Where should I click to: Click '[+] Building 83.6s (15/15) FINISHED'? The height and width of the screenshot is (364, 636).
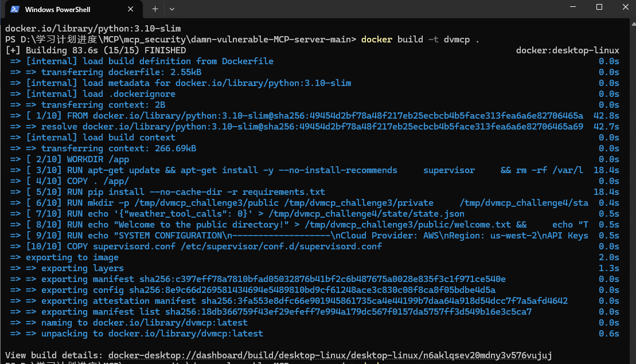pos(96,50)
